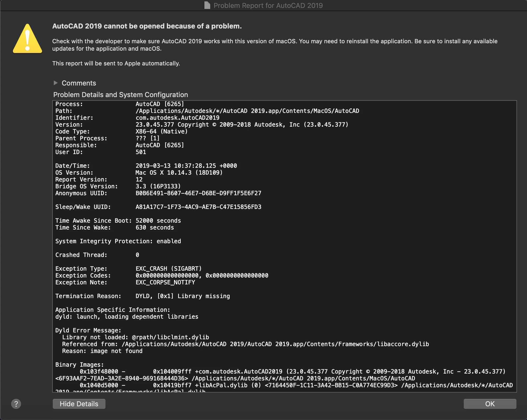Click the System Integrity Protection enabled line

[x=118, y=241]
